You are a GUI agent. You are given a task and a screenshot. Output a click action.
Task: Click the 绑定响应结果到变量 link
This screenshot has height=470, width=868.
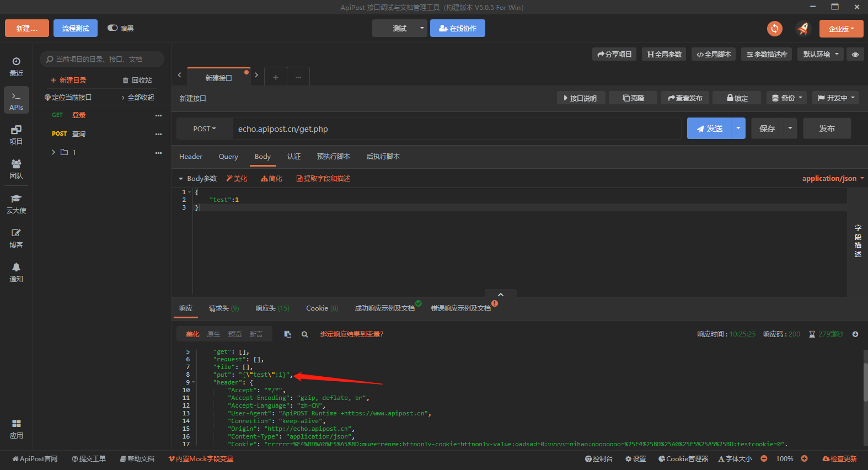(352, 334)
